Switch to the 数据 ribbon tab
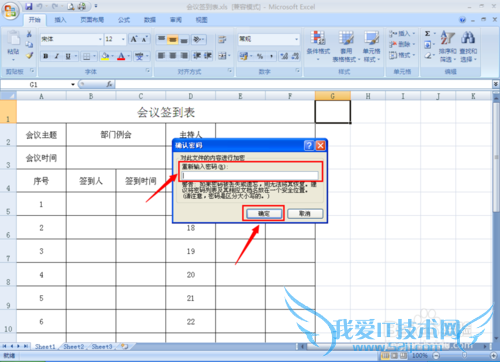 (x=150, y=20)
